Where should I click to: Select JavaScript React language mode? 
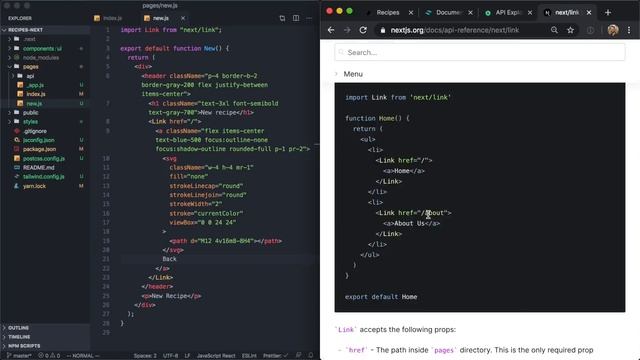pos(216,356)
